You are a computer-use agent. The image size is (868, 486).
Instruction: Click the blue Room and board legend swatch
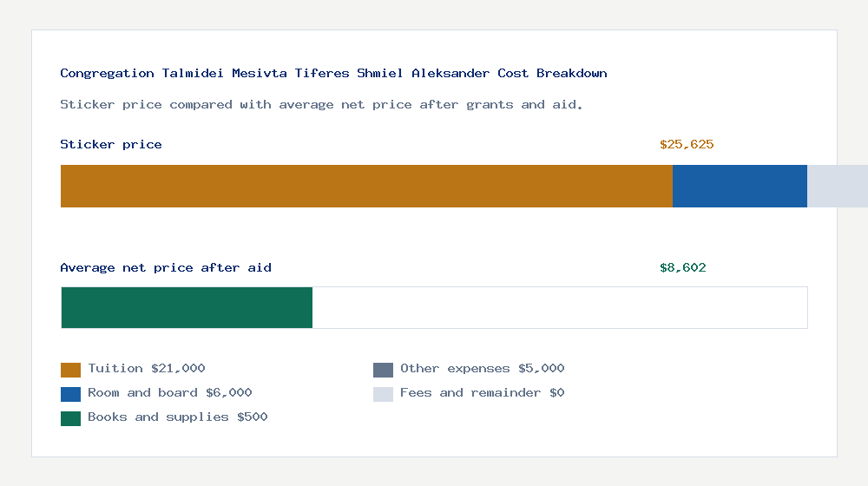pos(71,394)
